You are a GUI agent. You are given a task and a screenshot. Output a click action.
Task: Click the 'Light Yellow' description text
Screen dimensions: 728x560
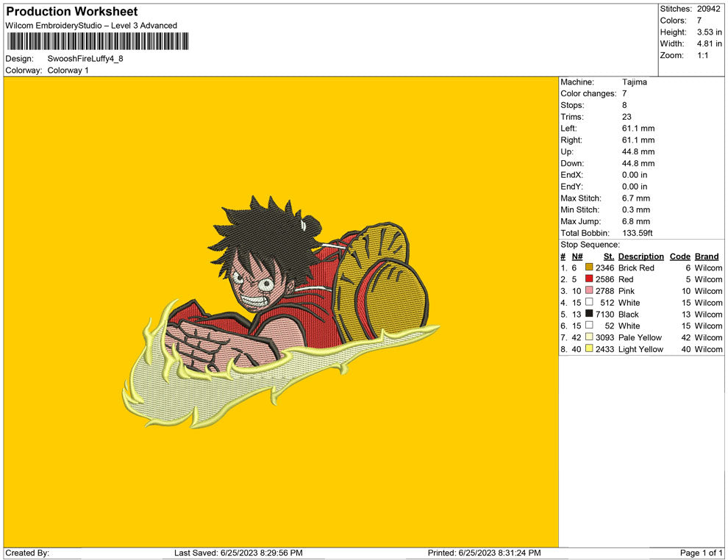(x=640, y=349)
